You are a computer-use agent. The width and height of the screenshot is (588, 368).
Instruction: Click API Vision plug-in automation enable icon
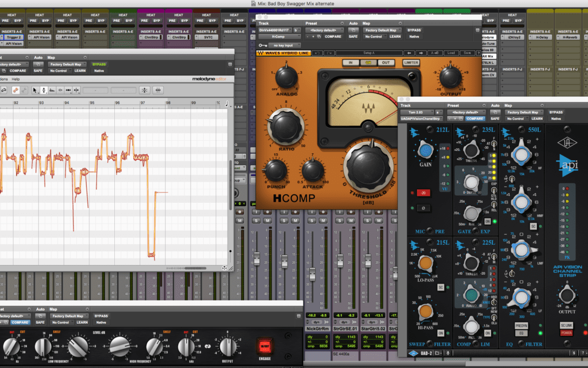495,112
